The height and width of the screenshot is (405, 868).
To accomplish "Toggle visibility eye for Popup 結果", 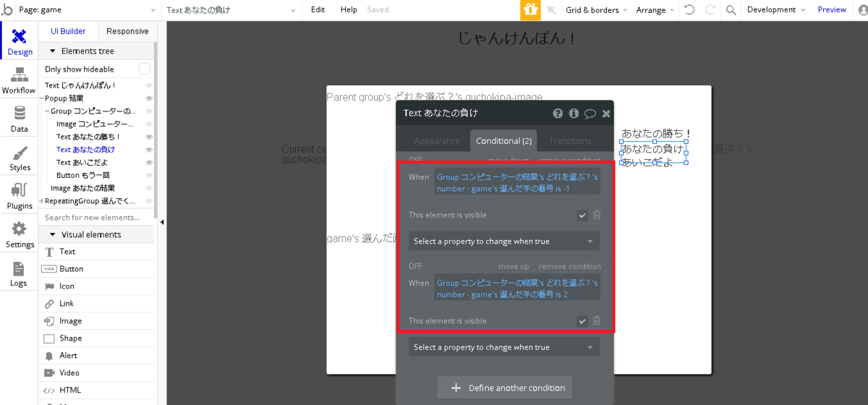I will (149, 98).
